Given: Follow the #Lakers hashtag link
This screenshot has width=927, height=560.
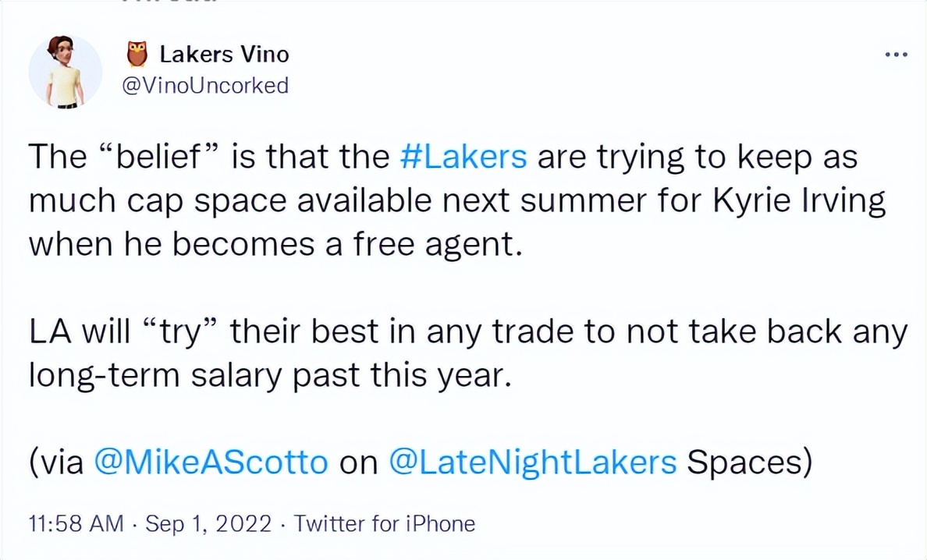Looking at the screenshot, I should coord(463,158).
